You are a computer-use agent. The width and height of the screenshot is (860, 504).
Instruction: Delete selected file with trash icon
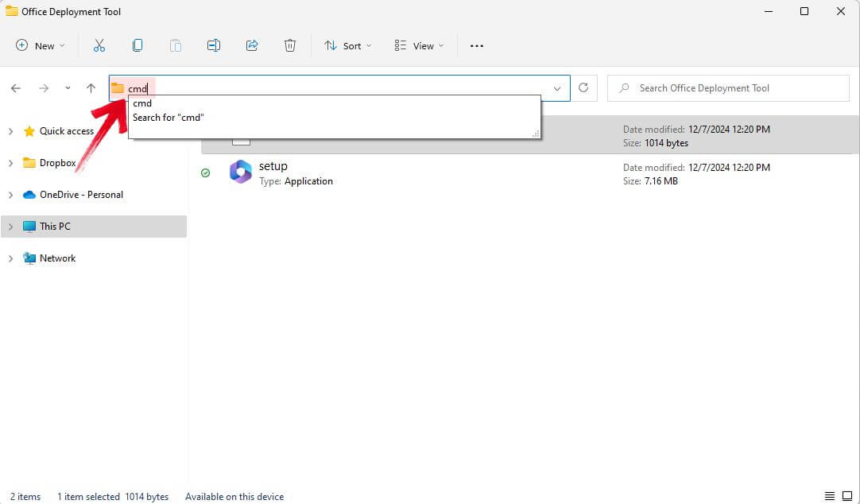[x=290, y=45]
